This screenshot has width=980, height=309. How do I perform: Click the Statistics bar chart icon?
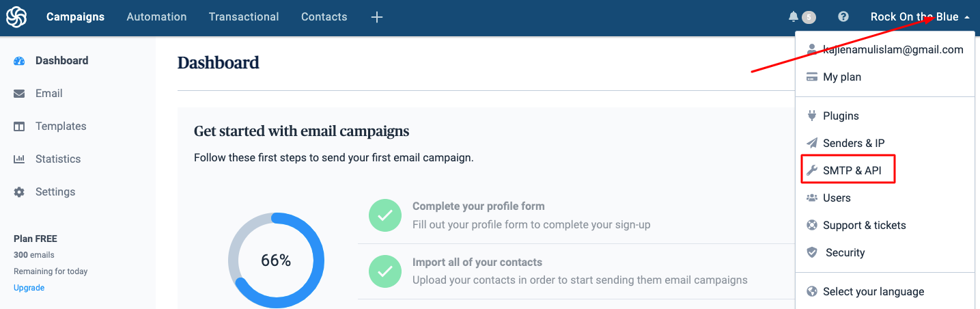tap(20, 159)
